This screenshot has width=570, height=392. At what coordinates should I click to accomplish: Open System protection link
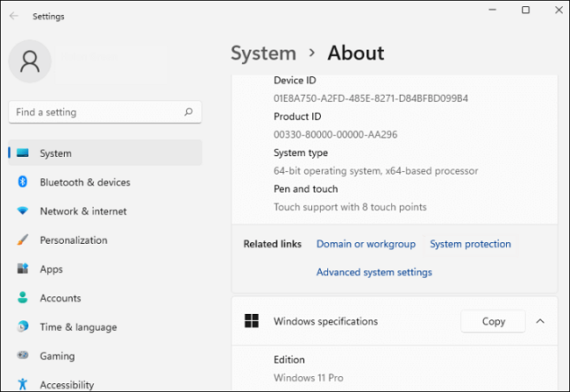tap(470, 244)
